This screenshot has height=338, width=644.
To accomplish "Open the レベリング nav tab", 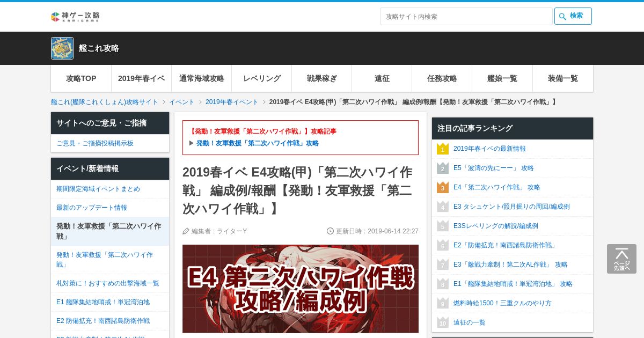I will tap(262, 78).
